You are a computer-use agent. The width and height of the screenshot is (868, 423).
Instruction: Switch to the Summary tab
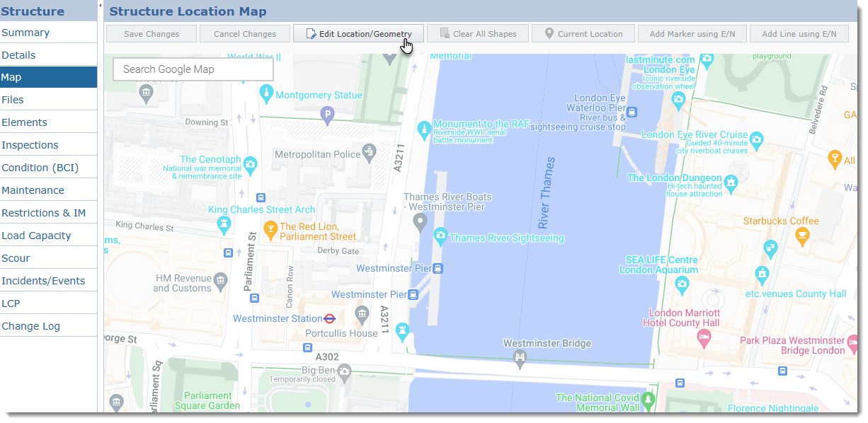(24, 32)
